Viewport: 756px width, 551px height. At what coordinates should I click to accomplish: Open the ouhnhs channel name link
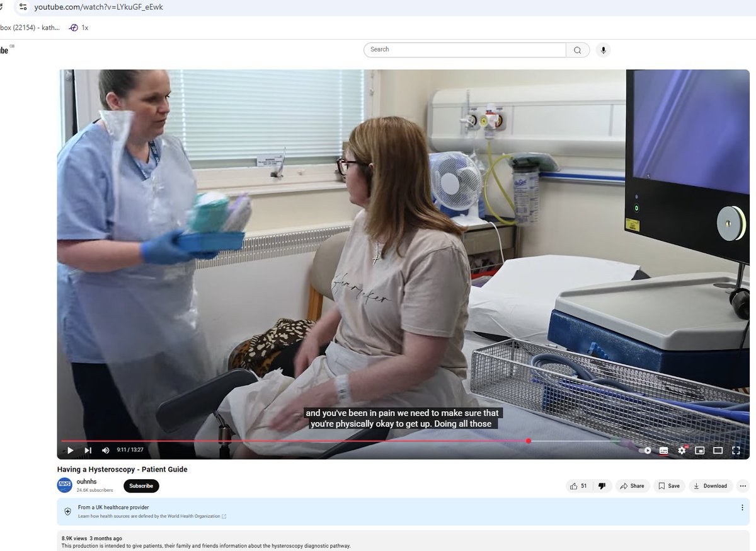click(86, 482)
